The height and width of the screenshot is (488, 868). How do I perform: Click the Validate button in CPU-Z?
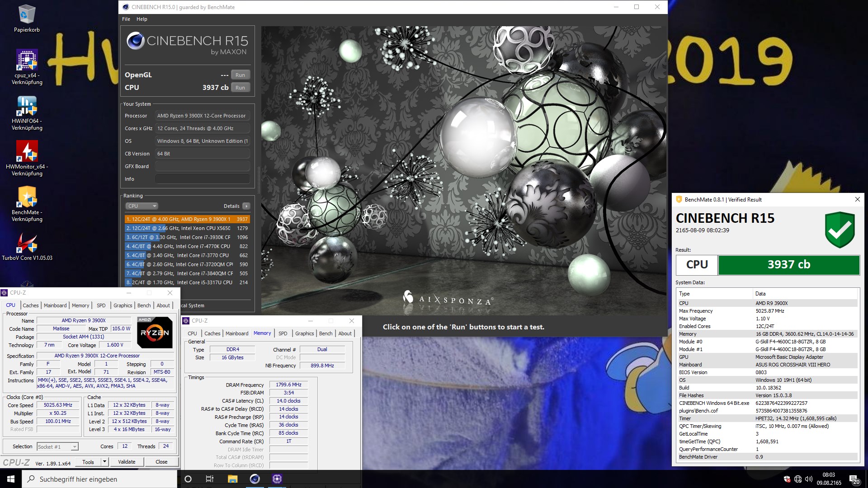coord(127,462)
